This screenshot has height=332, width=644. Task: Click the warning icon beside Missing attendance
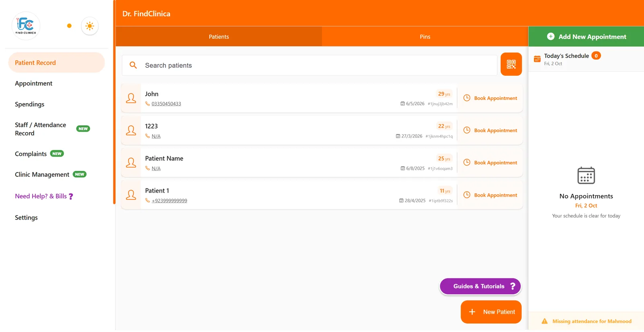point(545,321)
